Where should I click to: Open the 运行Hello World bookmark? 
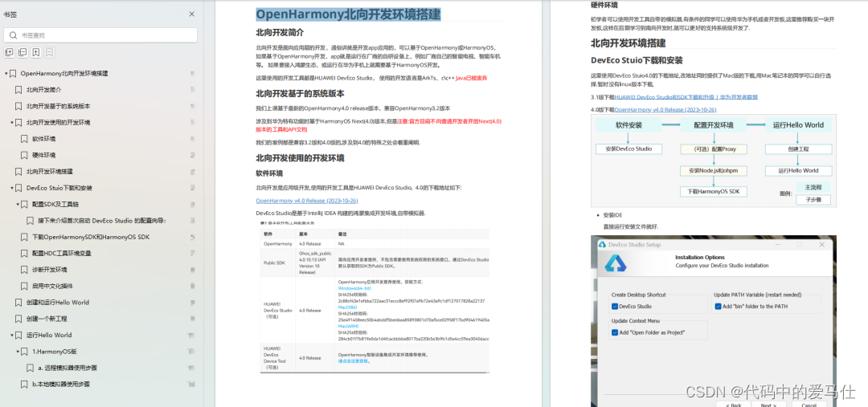[x=49, y=335]
